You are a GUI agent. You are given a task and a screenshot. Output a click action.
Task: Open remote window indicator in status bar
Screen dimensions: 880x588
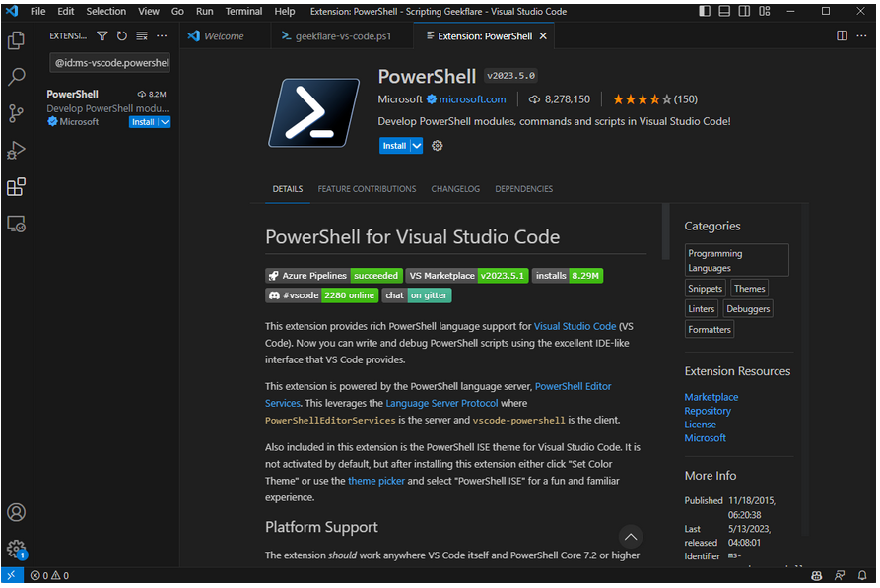tap(12, 575)
